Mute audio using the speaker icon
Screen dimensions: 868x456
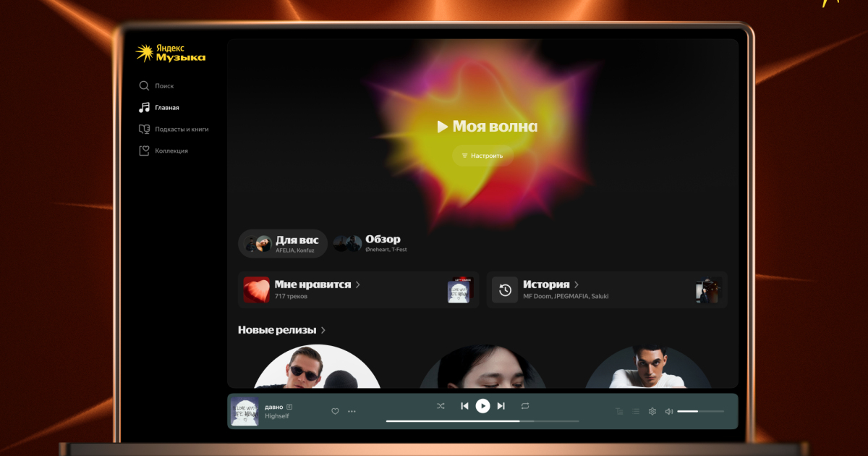tap(669, 411)
